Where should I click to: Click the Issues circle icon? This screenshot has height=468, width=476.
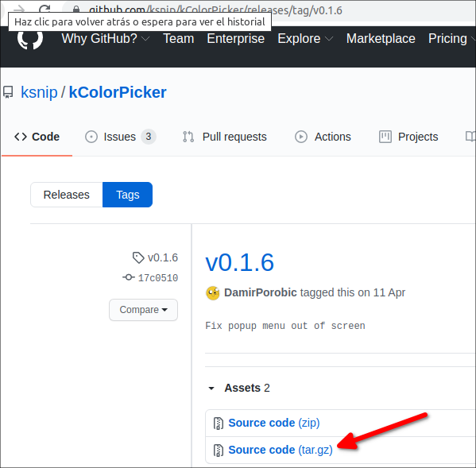[91, 137]
